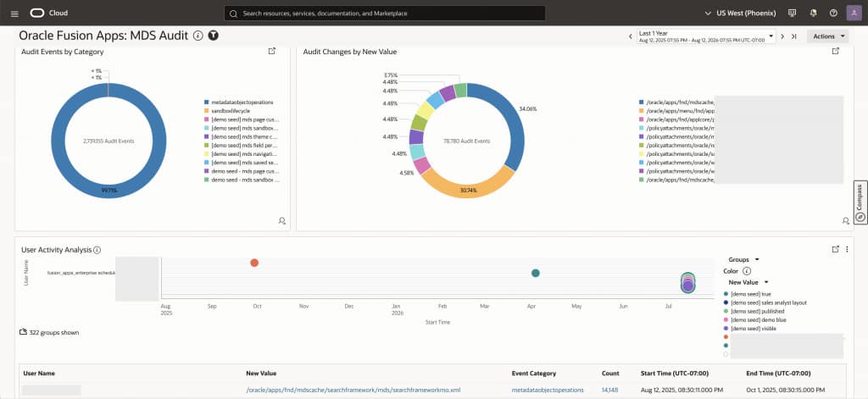
Task: Open Audit Changes by New Value widget in new window
Action: click(836, 51)
